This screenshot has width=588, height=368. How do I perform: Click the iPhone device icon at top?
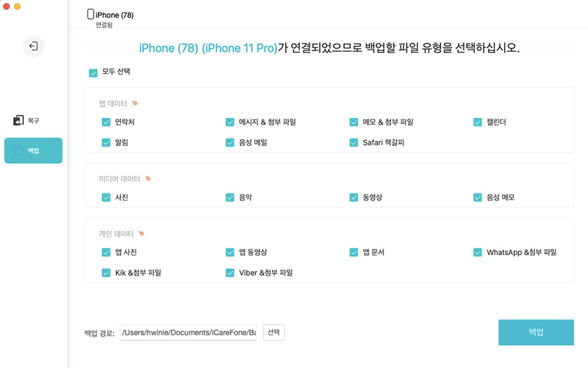point(90,14)
